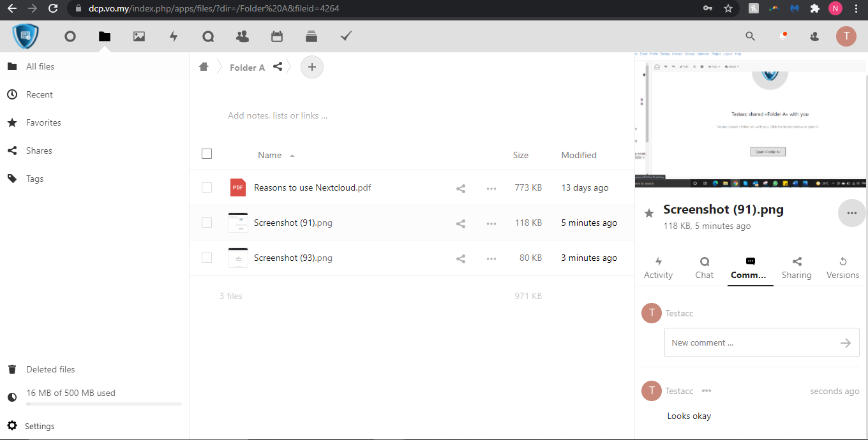Viewport: 868px width, 440px height.
Task: Switch to the Versions tab
Action: tap(842, 268)
